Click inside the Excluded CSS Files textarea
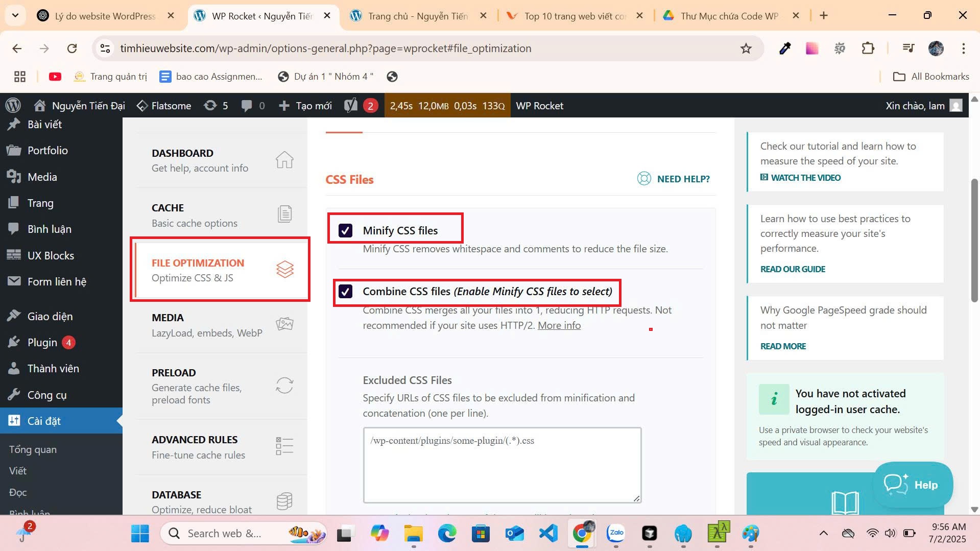 [x=502, y=465]
